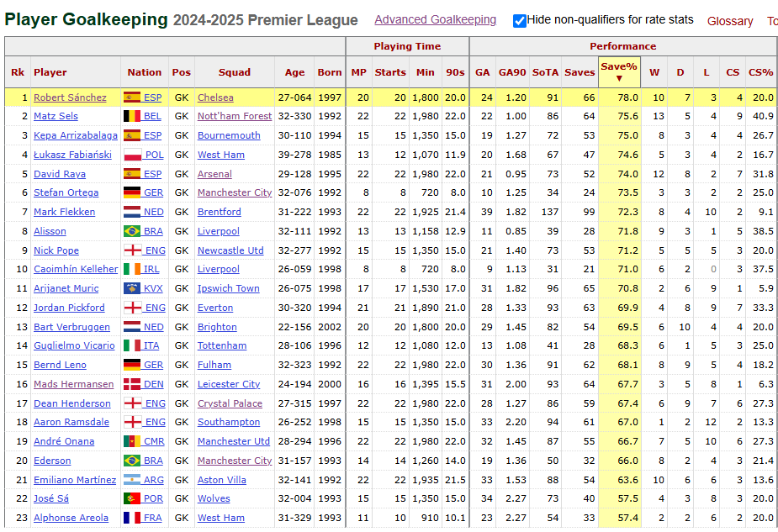The width and height of the screenshot is (778, 532).
Task: Sort by the Saves column header
Action: click(580, 72)
